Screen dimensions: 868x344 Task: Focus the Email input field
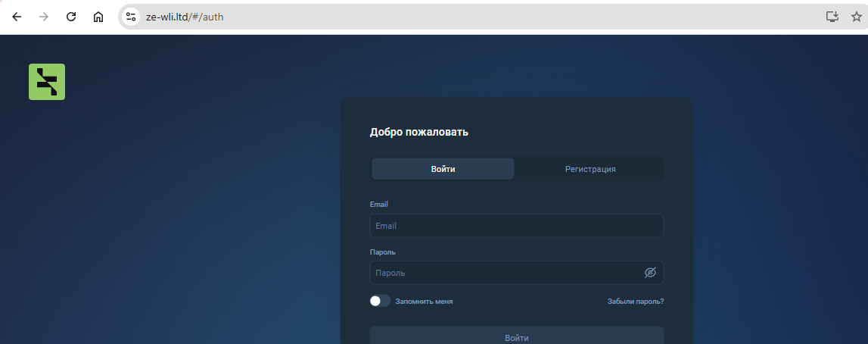(x=516, y=226)
